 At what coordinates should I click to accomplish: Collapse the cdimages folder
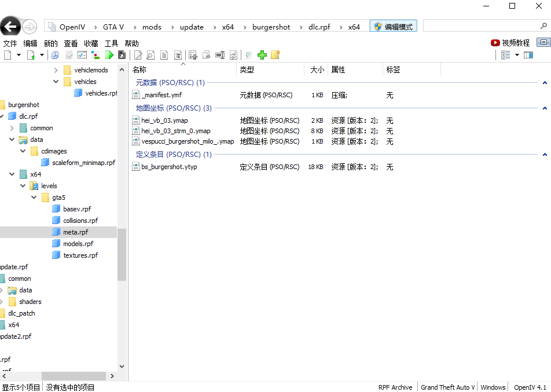pos(23,151)
